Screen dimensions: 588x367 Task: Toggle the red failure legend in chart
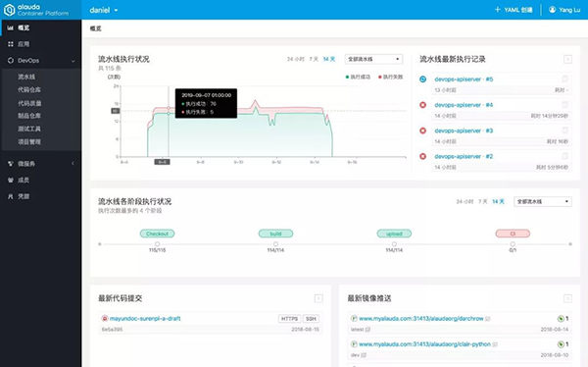[x=390, y=77]
